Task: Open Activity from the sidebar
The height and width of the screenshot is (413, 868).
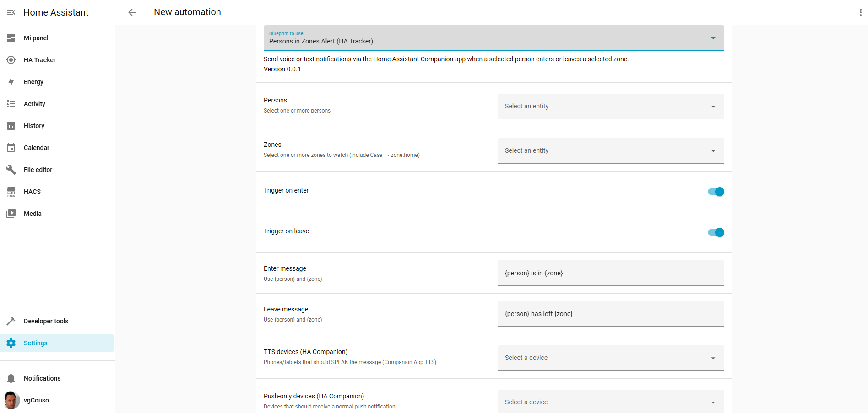Action: [57, 104]
